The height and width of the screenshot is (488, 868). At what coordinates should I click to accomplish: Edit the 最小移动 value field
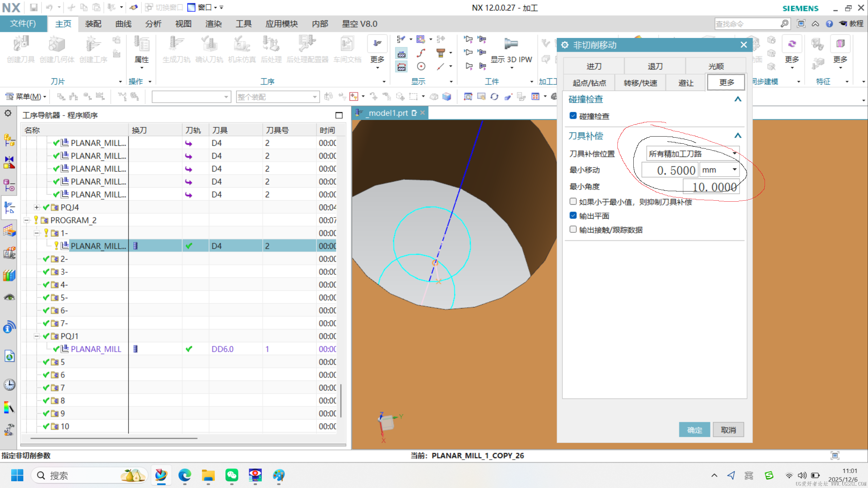click(670, 170)
